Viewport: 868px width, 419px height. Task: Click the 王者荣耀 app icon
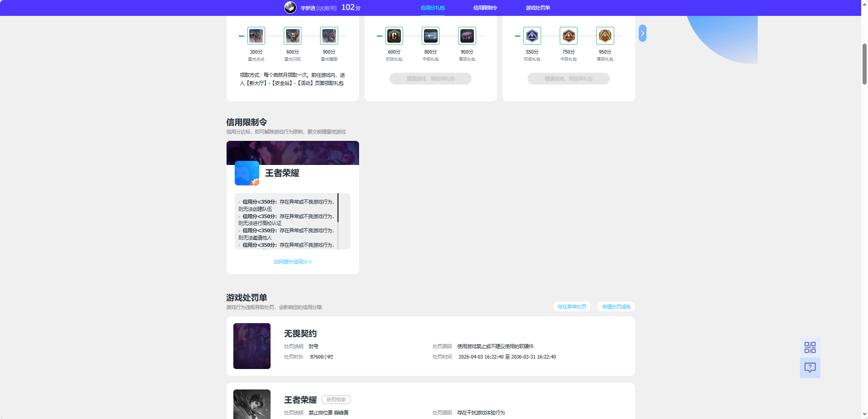[247, 173]
